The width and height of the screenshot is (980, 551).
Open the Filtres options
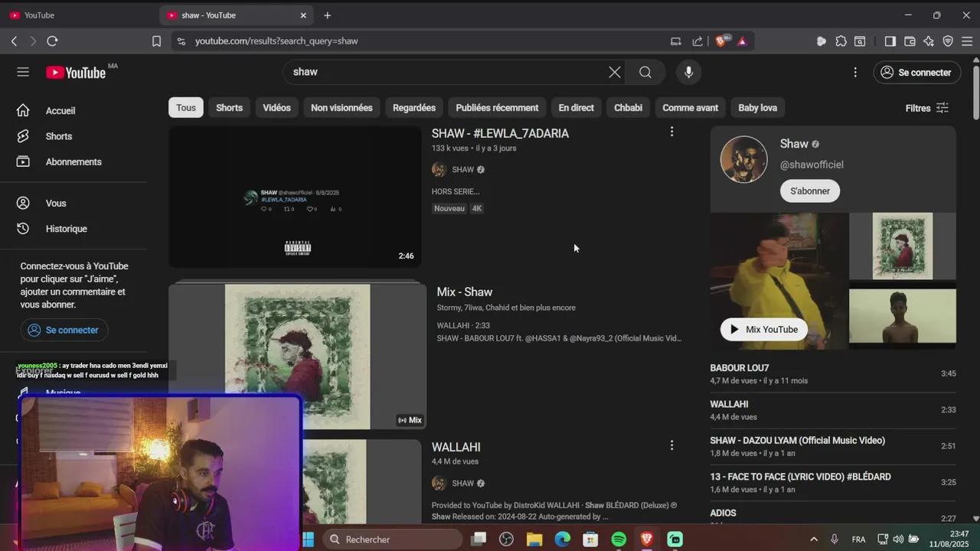pyautogui.click(x=926, y=108)
